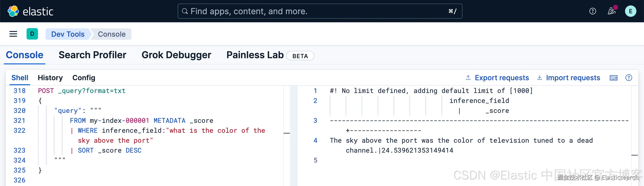
Task: Switch to the Search Profiler tab
Action: 92,55
